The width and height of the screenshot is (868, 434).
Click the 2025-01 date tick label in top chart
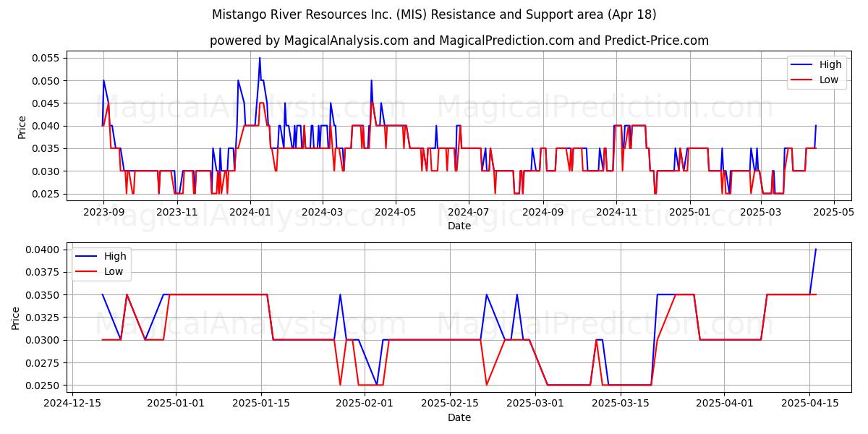pos(689,212)
